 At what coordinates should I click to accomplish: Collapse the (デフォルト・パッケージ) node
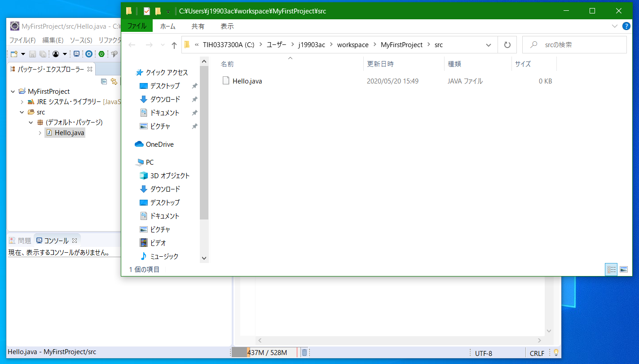click(31, 123)
